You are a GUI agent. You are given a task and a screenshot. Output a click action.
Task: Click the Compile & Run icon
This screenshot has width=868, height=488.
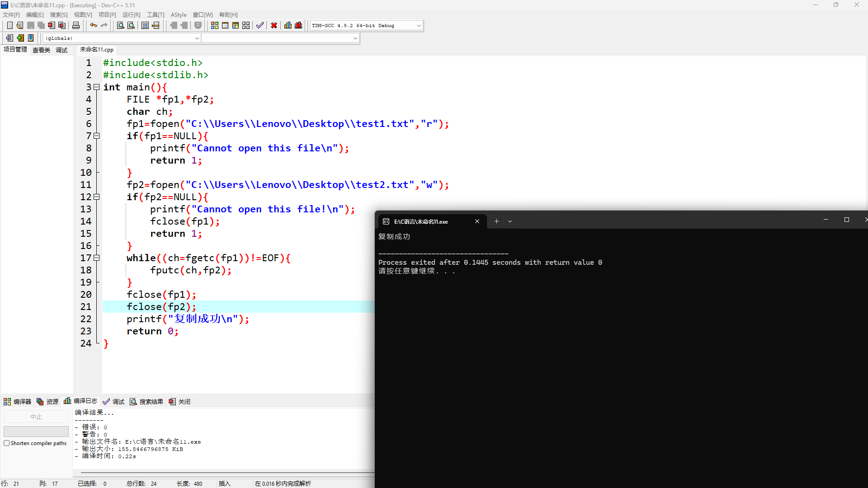236,25
